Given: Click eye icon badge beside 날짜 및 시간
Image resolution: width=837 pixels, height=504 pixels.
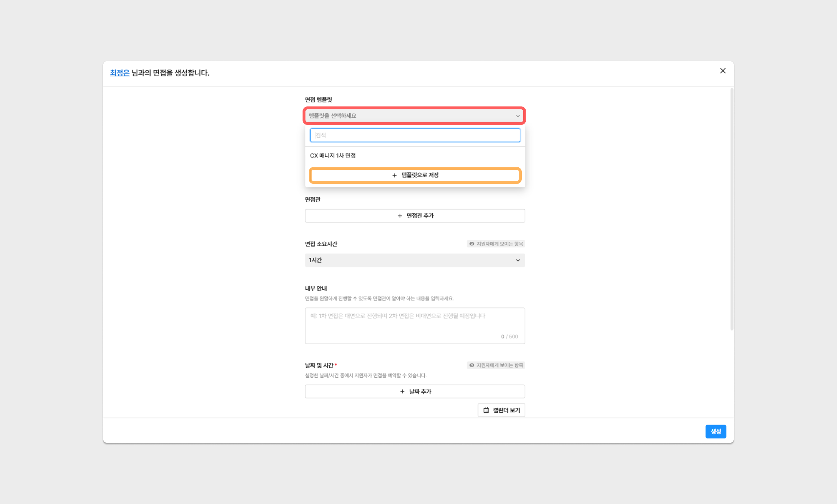Looking at the screenshot, I should (x=472, y=365).
